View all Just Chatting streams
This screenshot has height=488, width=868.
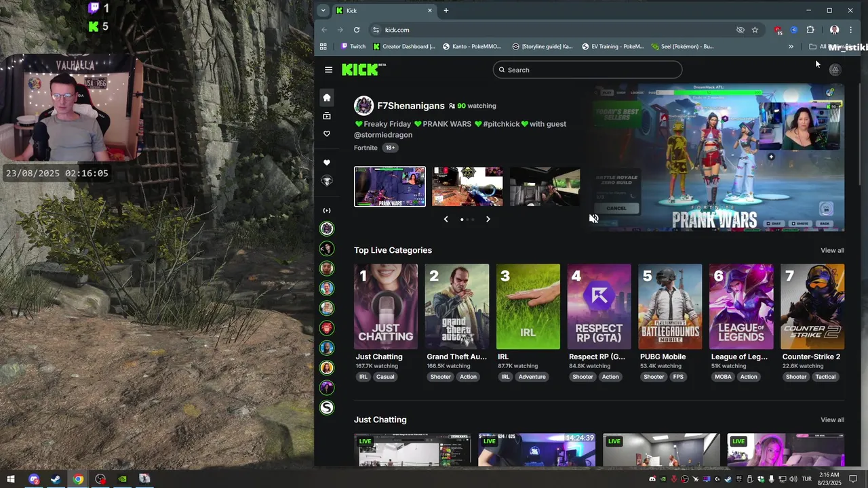tap(832, 420)
